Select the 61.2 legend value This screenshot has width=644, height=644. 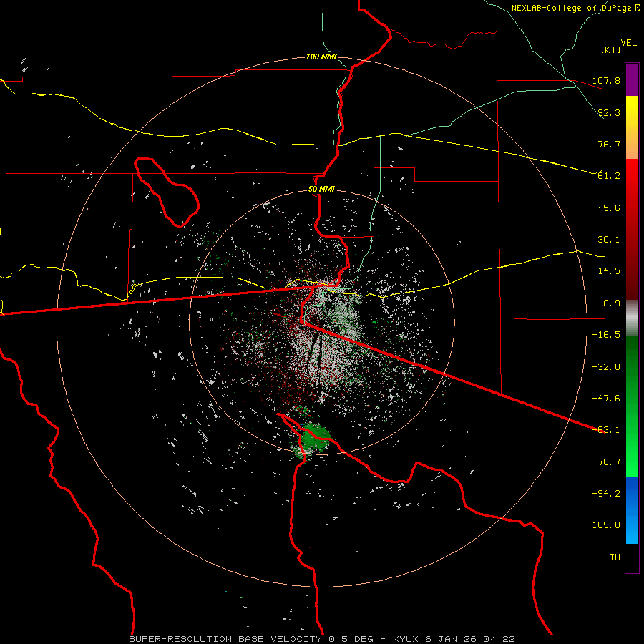tap(609, 176)
